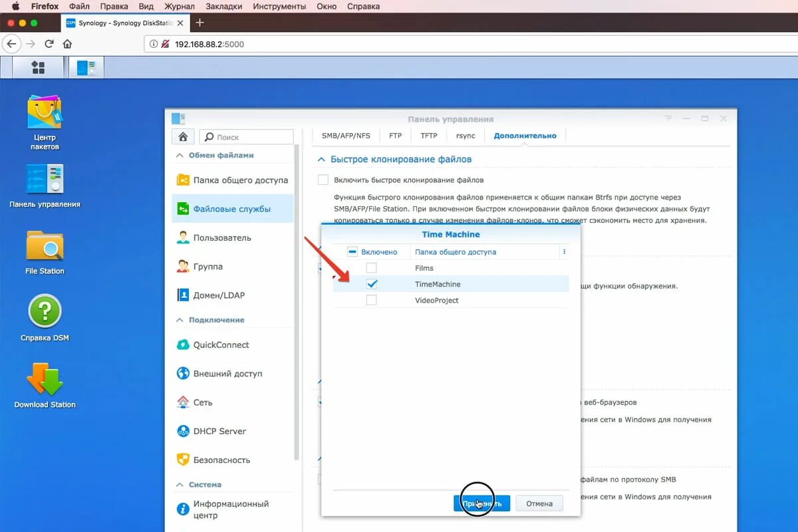The height and width of the screenshot is (532, 798).
Task: Toggle the Включено header checkbox
Action: (352, 252)
